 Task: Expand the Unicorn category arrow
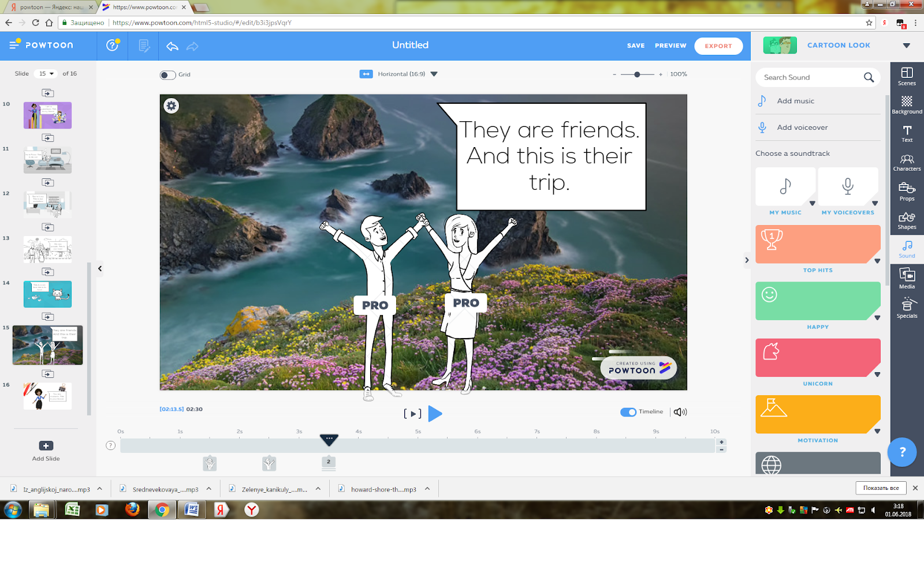click(x=877, y=374)
